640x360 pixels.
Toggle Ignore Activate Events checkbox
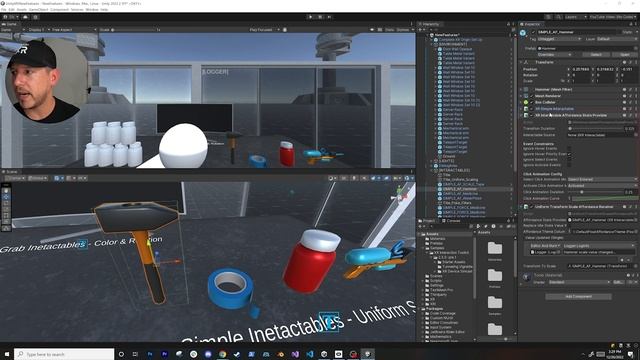point(569,165)
